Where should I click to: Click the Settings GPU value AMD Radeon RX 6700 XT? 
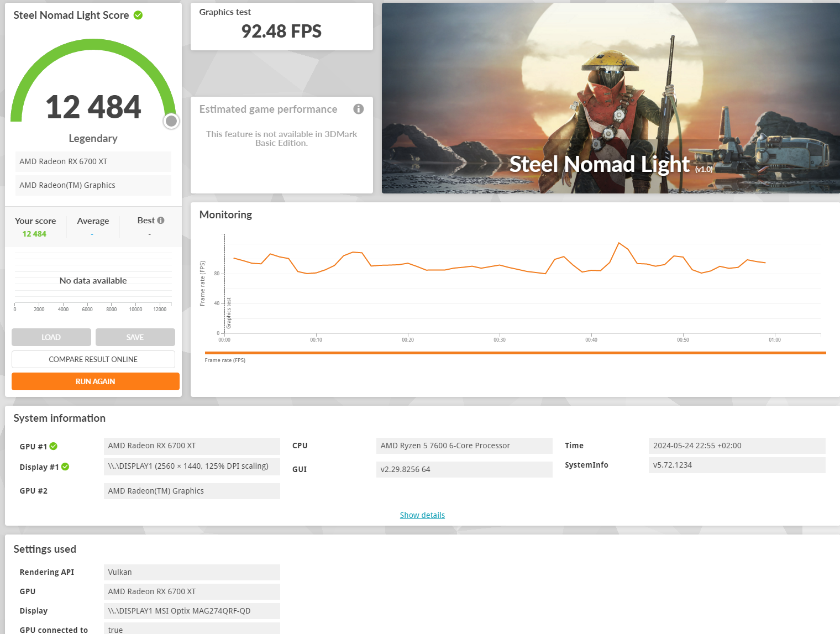coord(192,591)
